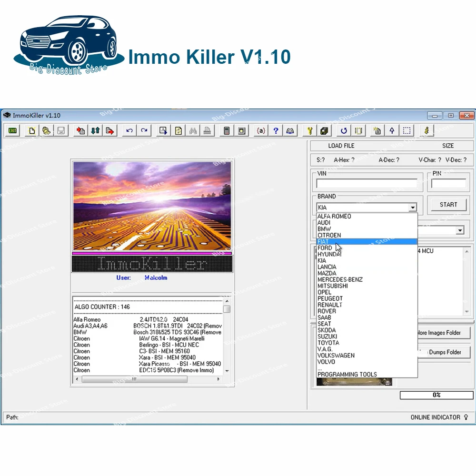Click the circuit board sunset image
Screen dimensions: 476x476
tap(152, 206)
